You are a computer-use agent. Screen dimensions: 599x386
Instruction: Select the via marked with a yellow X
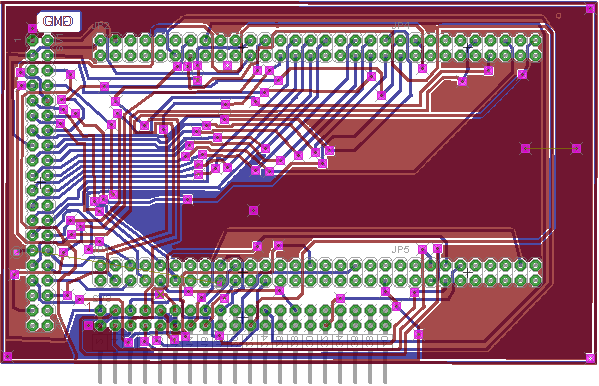click(x=160, y=294)
